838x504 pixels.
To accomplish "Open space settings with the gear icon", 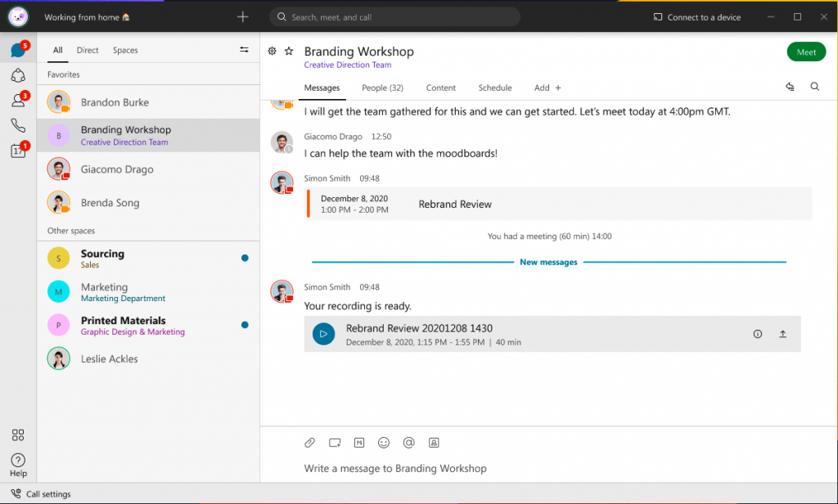I will pyautogui.click(x=272, y=51).
